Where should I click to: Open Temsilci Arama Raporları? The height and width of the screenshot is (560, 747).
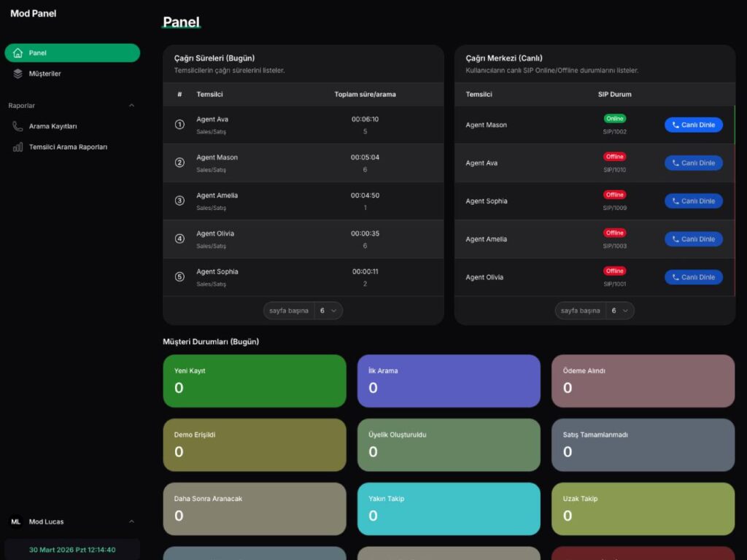point(72,147)
